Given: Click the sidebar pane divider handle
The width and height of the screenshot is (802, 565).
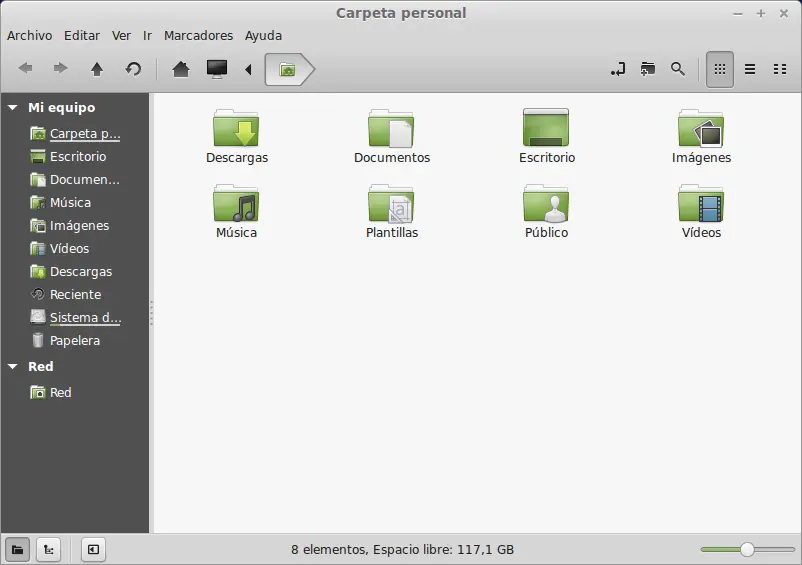Looking at the screenshot, I should coord(151,313).
